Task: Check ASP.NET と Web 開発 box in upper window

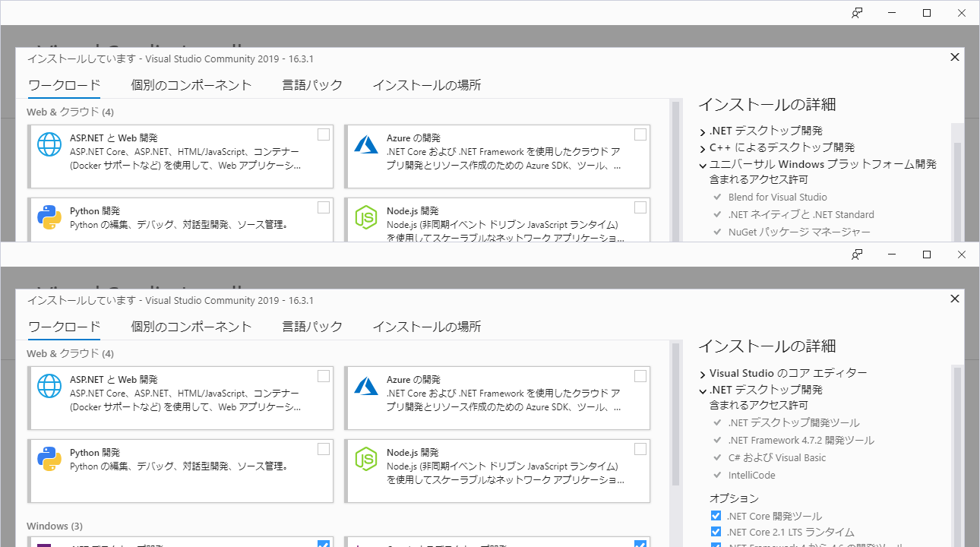Action: point(324,134)
